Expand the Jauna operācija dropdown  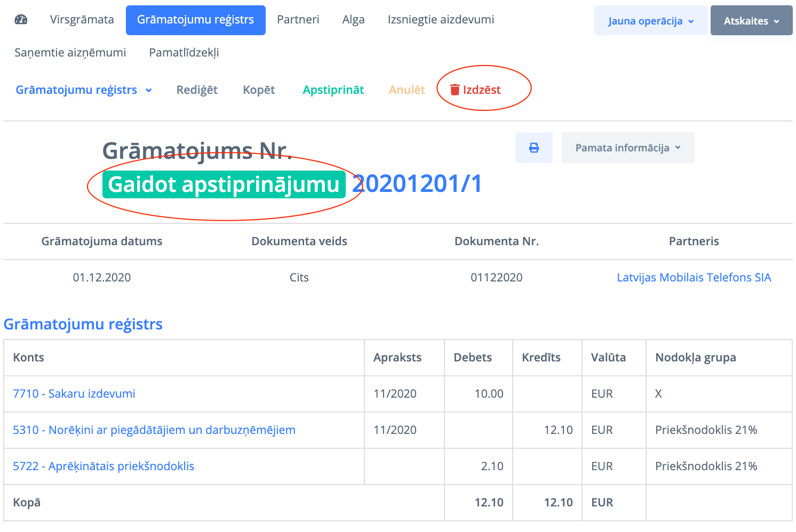tap(650, 21)
